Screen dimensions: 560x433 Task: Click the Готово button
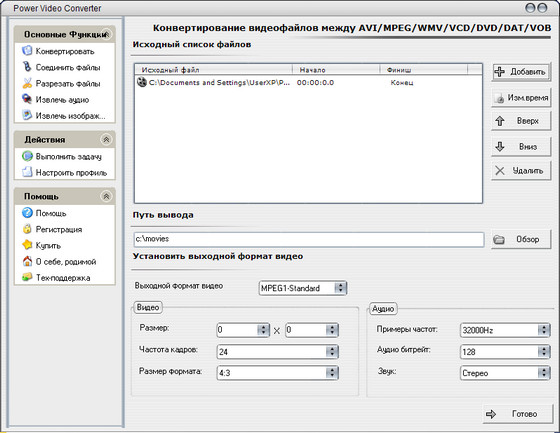pyautogui.click(x=518, y=414)
